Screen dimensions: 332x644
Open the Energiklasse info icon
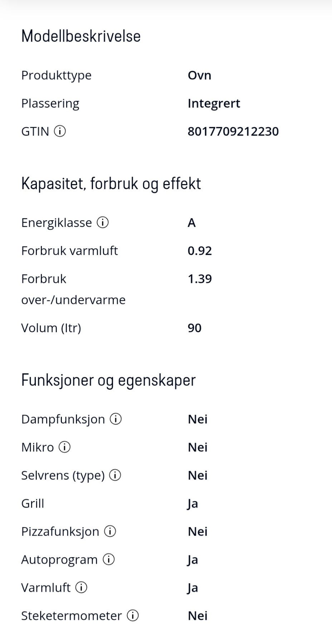(103, 223)
